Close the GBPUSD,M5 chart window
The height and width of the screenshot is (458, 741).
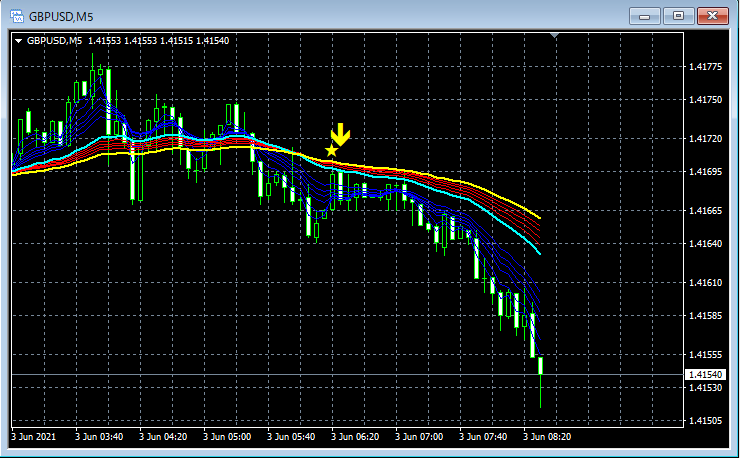712,16
